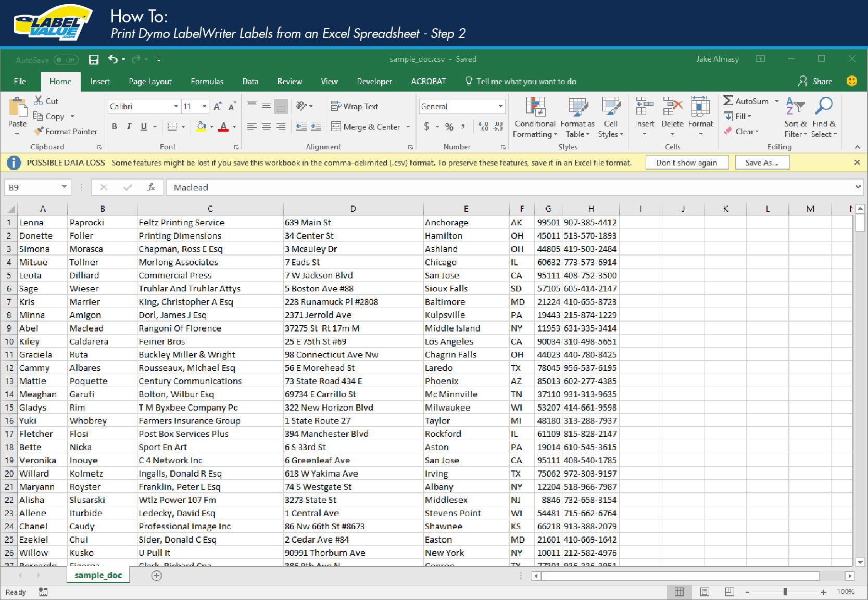Switch to Page Break Preview icon
This screenshot has width=868, height=600.
(729, 592)
